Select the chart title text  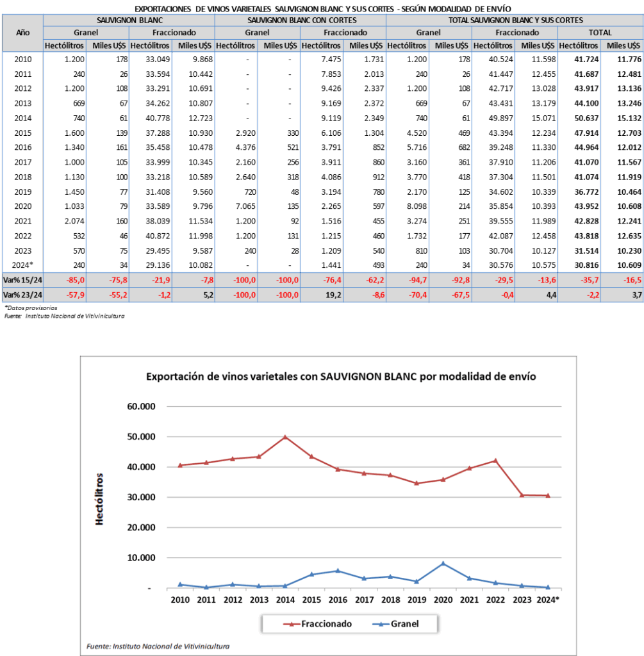pyautogui.click(x=341, y=377)
